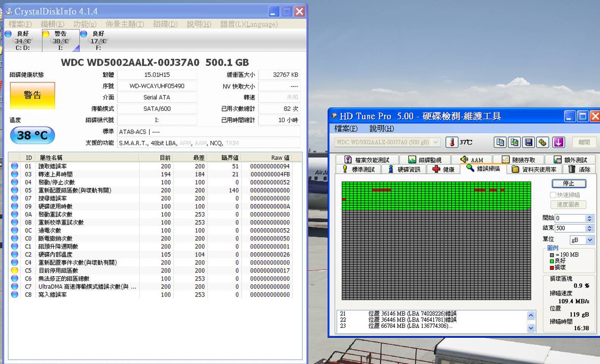Decrease the 結束 end value stepper
Viewport: 600px width, 364px height.
pos(589,230)
